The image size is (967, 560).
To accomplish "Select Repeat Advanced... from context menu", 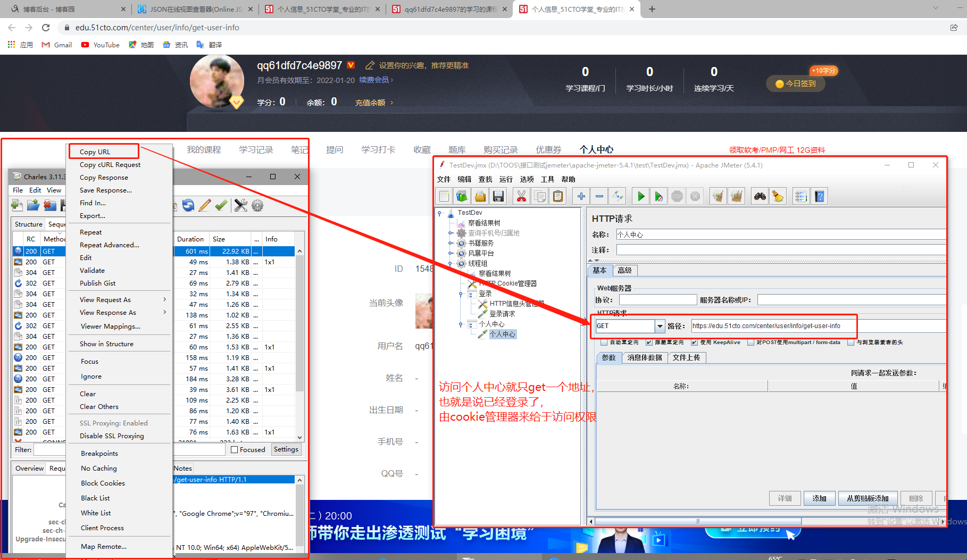I will (x=110, y=245).
